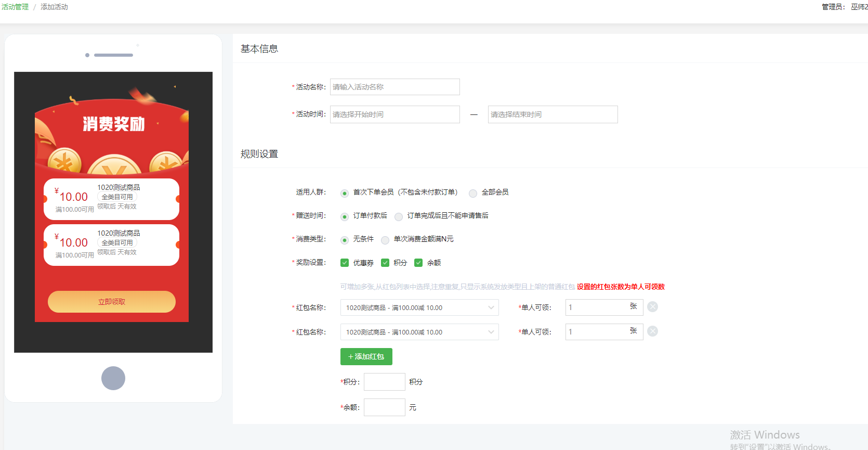Viewport: 868px width, 450px height.
Task: Toggle the 积分 reward checkbox
Action: click(385, 263)
